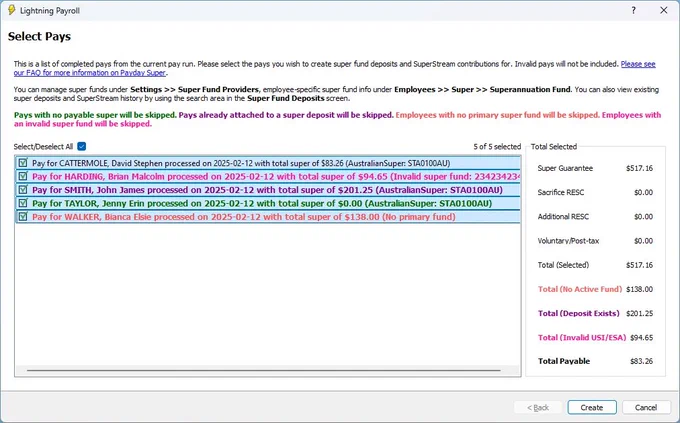This screenshot has width=680, height=423.
Task: Click the Total Selected group title
Action: click(554, 147)
